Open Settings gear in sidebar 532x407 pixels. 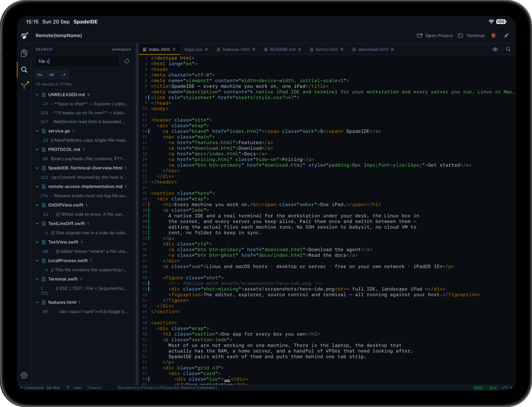[24, 375]
